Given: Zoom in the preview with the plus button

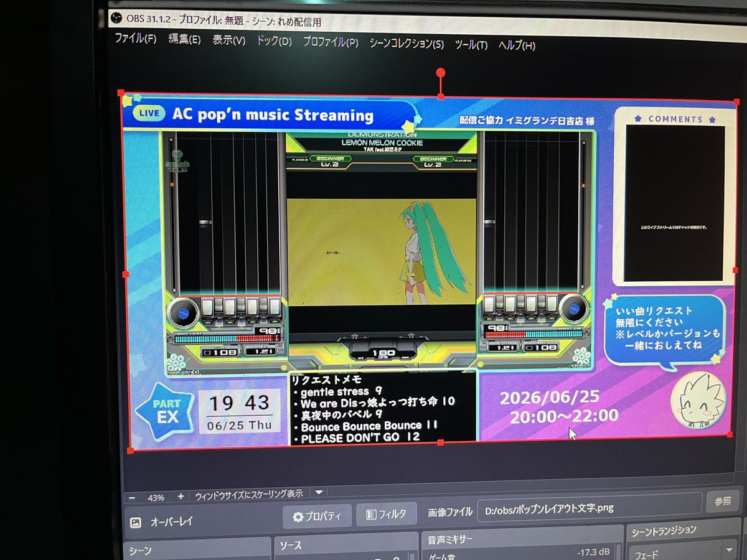Looking at the screenshot, I should [x=181, y=496].
